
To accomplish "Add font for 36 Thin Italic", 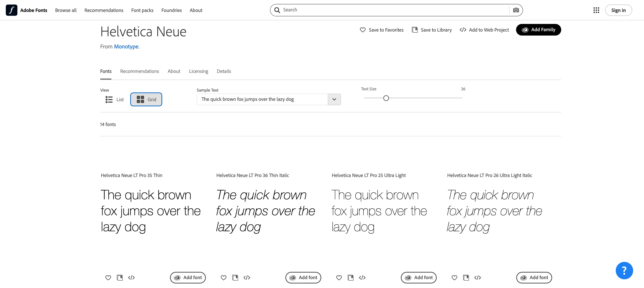I will 303,277.
